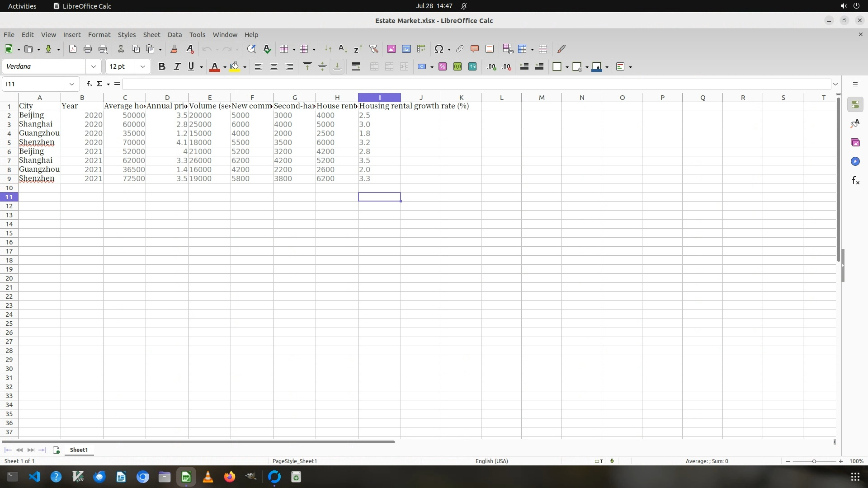Click the Add Decimal Place icon
The image size is (868, 488).
point(491,67)
